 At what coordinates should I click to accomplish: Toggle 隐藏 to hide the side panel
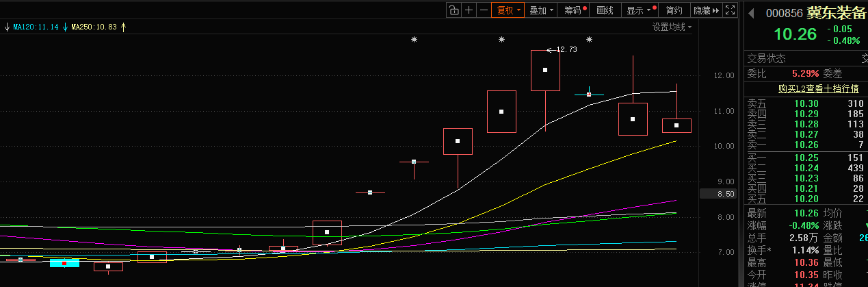[x=706, y=10]
